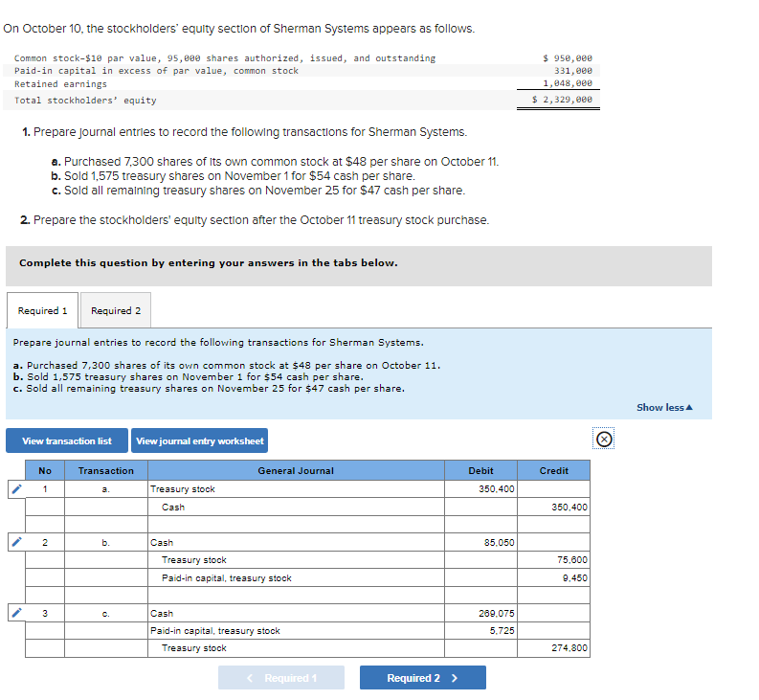Go to next section via Required 2 button
Image resolution: width=759 pixels, height=700 pixels.
(423, 678)
